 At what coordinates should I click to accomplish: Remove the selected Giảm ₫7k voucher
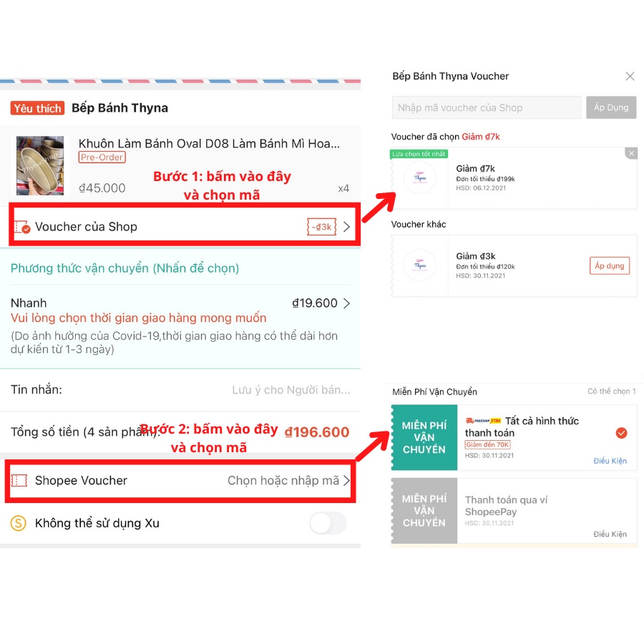[x=631, y=153]
